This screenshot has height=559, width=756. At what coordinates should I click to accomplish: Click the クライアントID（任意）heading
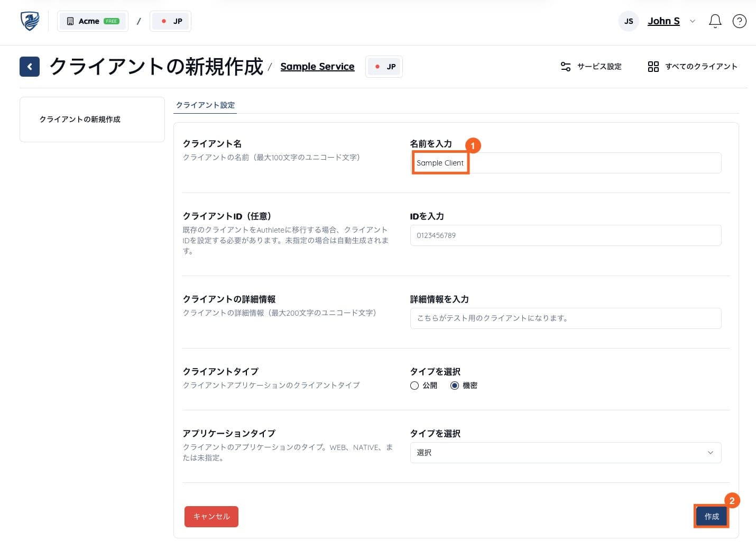tap(227, 216)
